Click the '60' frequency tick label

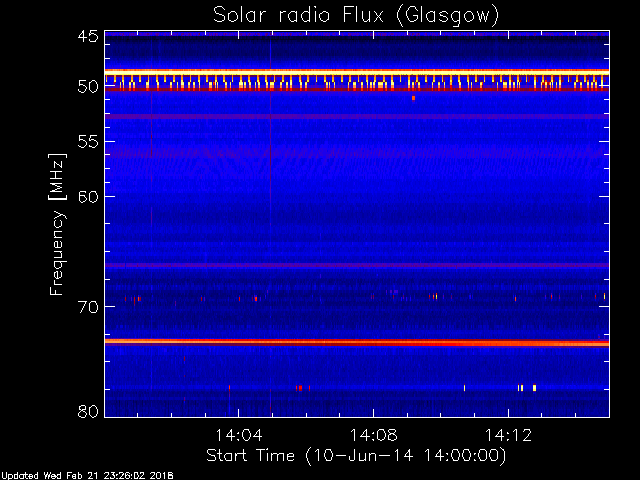(x=88, y=197)
